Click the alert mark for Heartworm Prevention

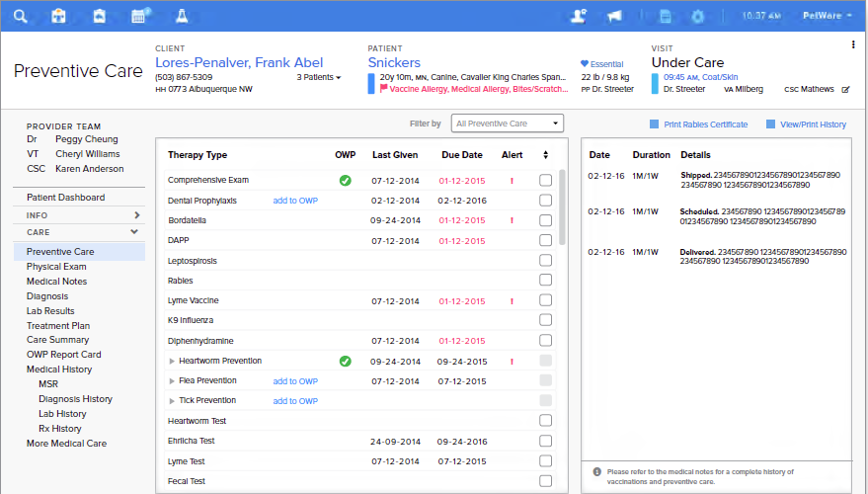pos(513,362)
